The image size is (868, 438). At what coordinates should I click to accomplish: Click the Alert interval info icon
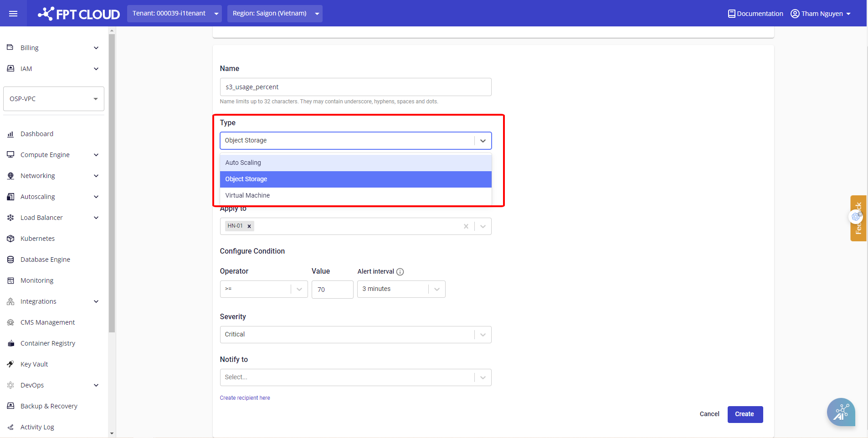[x=400, y=272]
